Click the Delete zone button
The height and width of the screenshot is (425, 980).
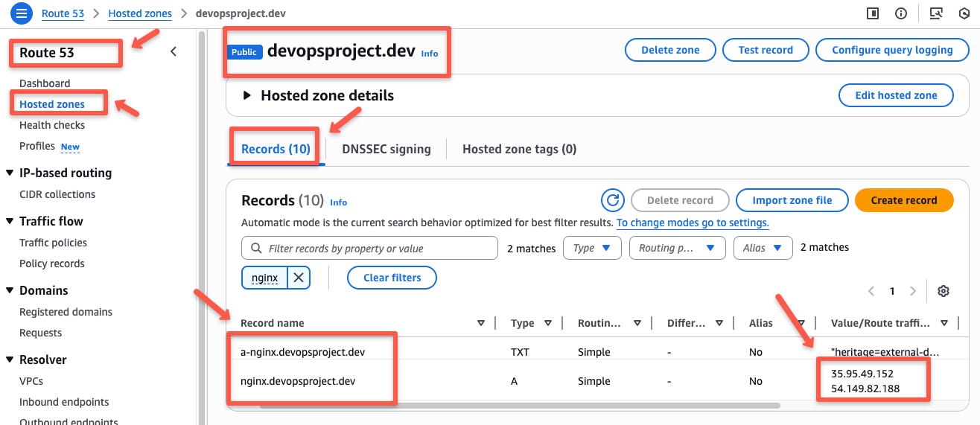[670, 50]
